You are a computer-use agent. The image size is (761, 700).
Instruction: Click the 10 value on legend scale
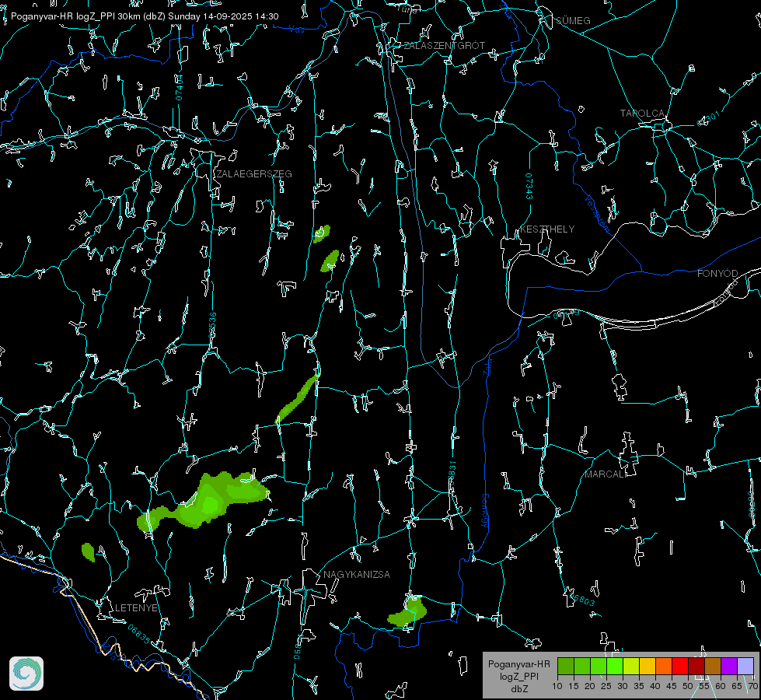pyautogui.click(x=557, y=687)
